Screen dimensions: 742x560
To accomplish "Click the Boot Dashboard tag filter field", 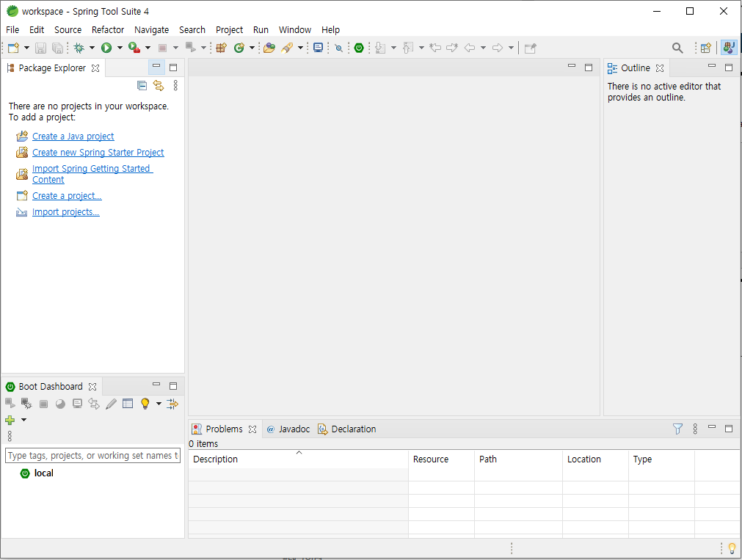I will click(92, 455).
